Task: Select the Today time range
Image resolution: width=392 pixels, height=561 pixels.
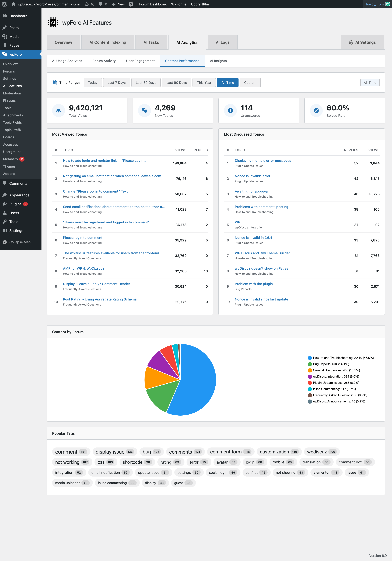Action: point(93,82)
